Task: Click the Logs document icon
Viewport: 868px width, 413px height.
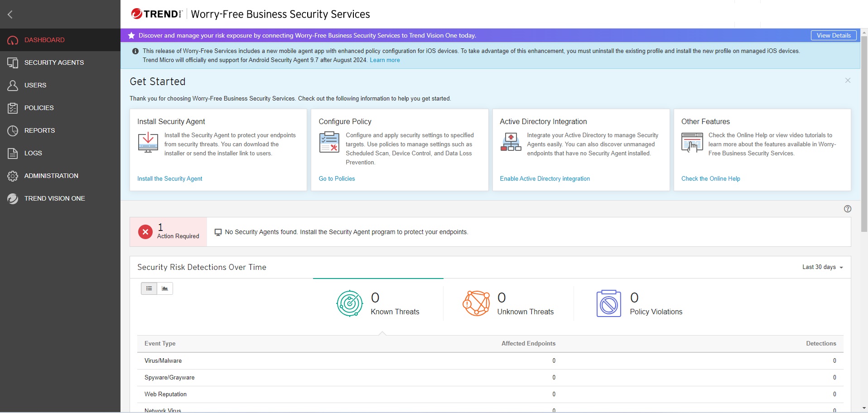Action: pos(13,153)
